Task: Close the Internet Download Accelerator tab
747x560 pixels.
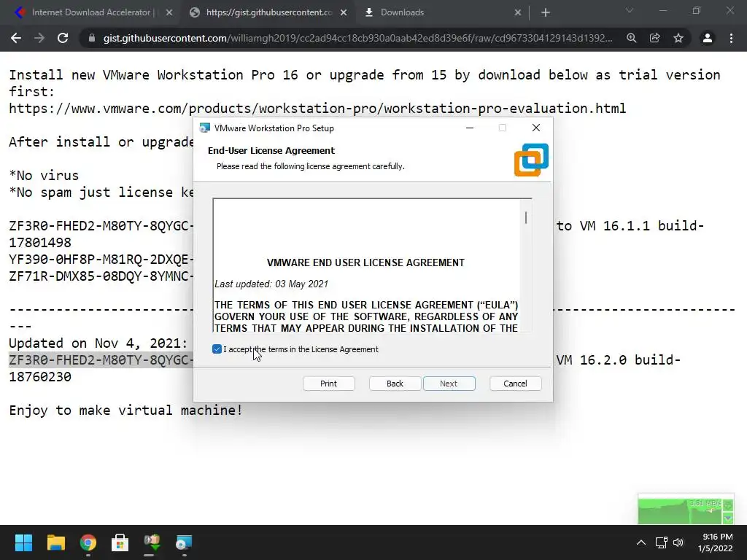Action: tap(169, 13)
